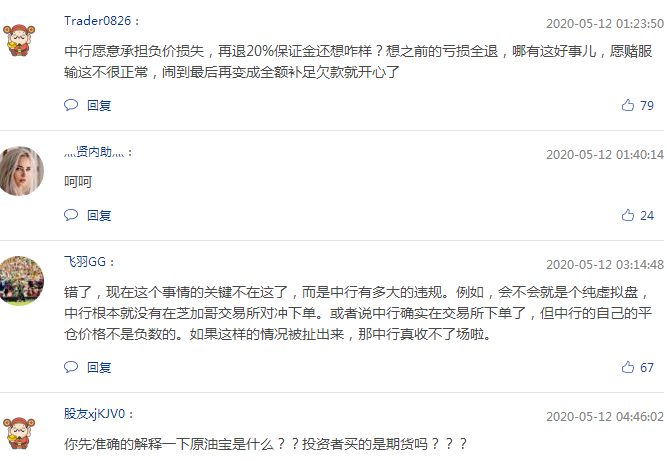Click the 79 like count
667x461 pixels.
647,105
